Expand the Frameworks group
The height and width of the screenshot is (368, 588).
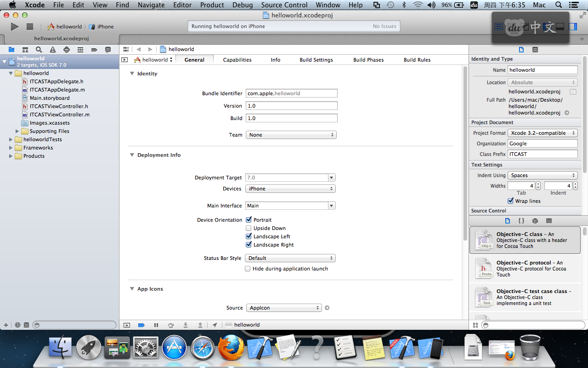(11, 148)
